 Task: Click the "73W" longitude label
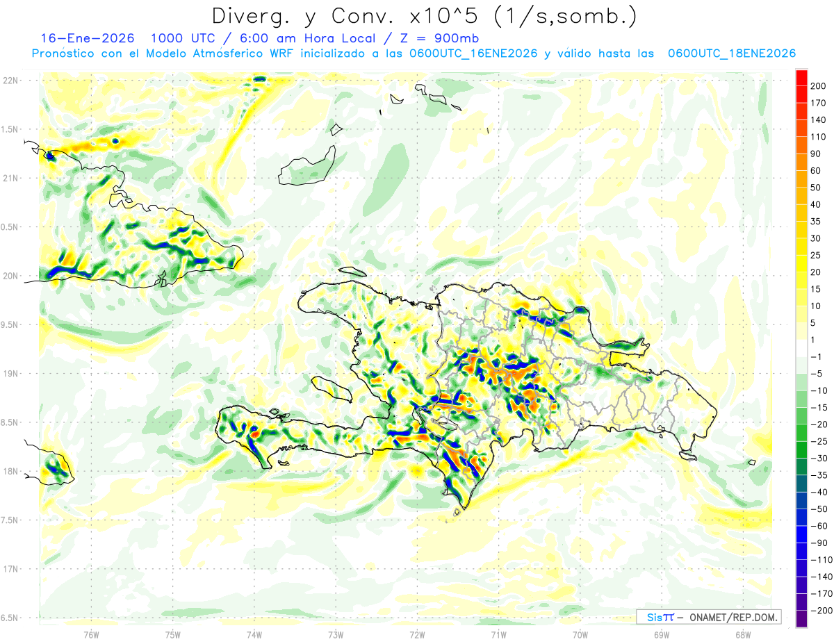coord(336,635)
